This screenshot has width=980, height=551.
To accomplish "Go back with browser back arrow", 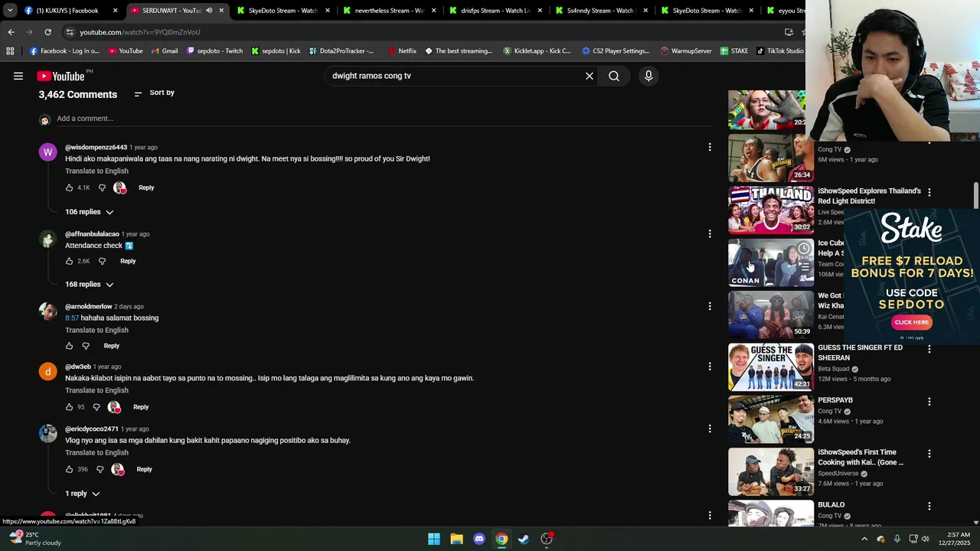I will [11, 32].
